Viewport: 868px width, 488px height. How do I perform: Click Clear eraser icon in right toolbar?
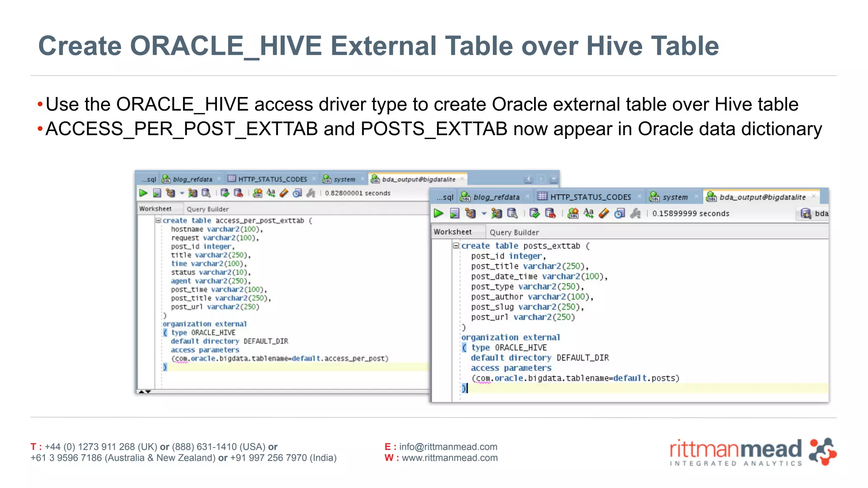604,213
